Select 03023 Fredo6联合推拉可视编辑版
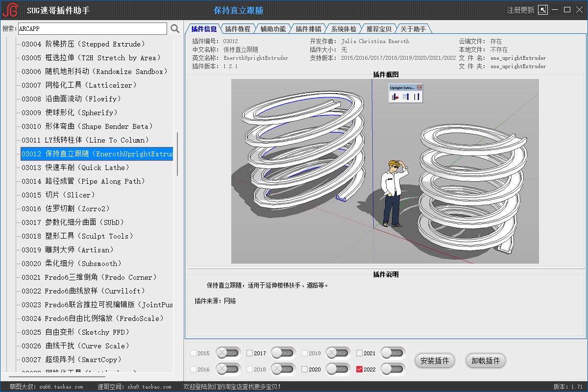The height and width of the screenshot is (392, 588). pos(97,305)
